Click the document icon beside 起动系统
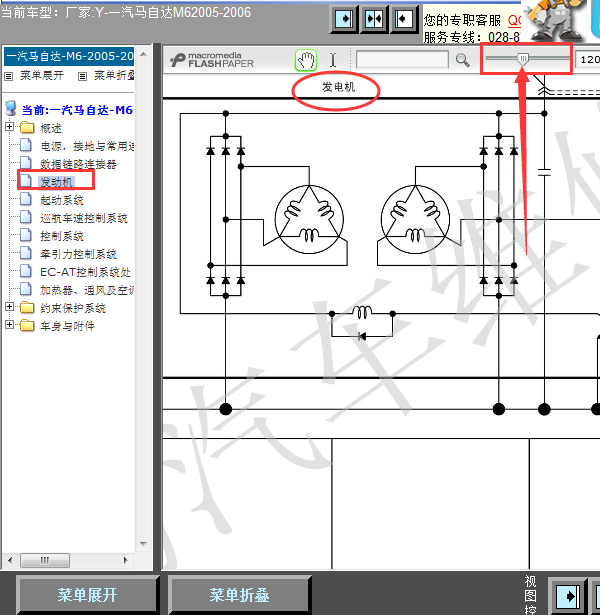 pos(26,199)
